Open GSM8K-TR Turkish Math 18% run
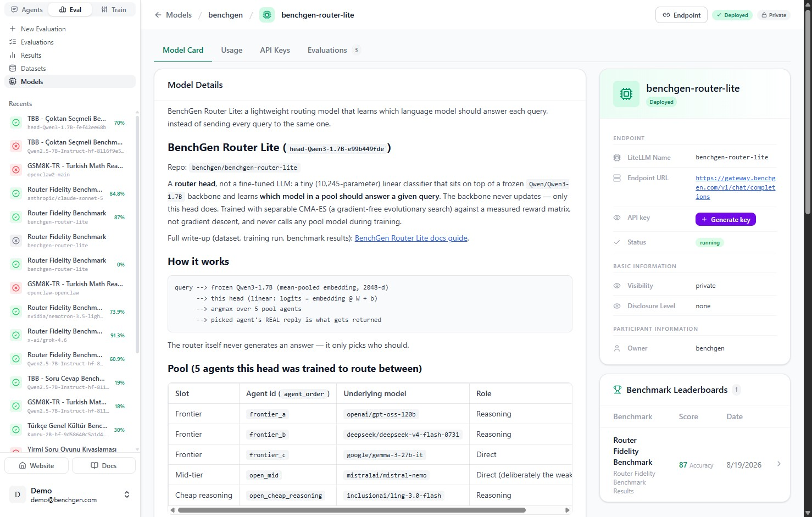This screenshot has width=812, height=517. point(70,406)
